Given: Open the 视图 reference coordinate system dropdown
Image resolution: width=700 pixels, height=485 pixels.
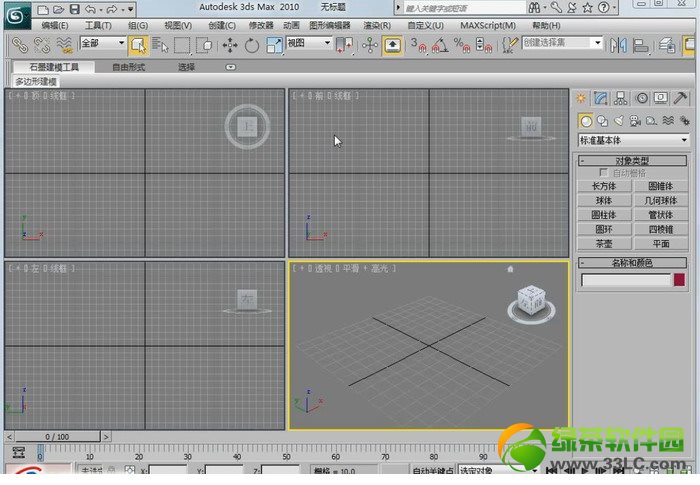Looking at the screenshot, I should 309,43.
